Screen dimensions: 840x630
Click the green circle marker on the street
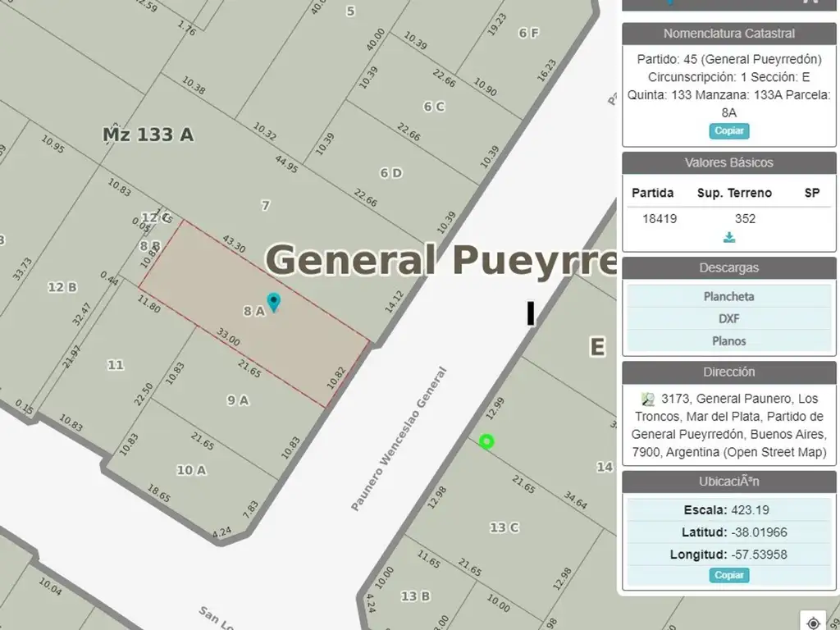[486, 442]
